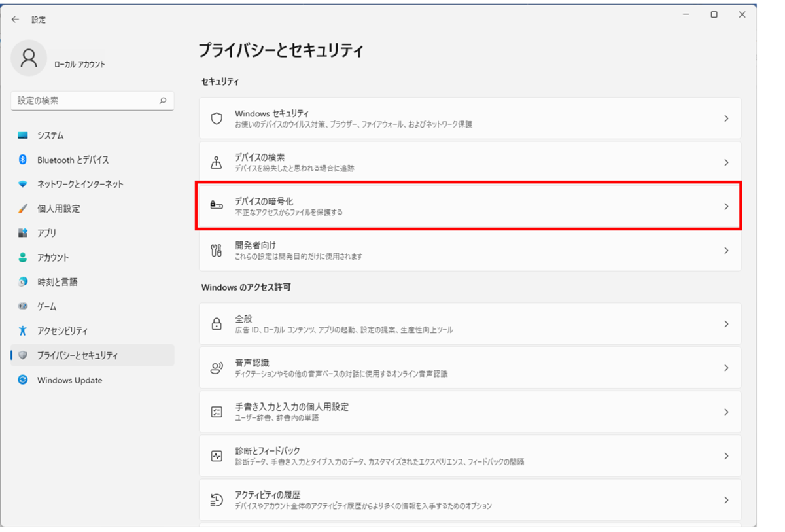This screenshot has height=532, width=785.
Task: Click the アカウント person icon
Action: pyautogui.click(x=23, y=258)
